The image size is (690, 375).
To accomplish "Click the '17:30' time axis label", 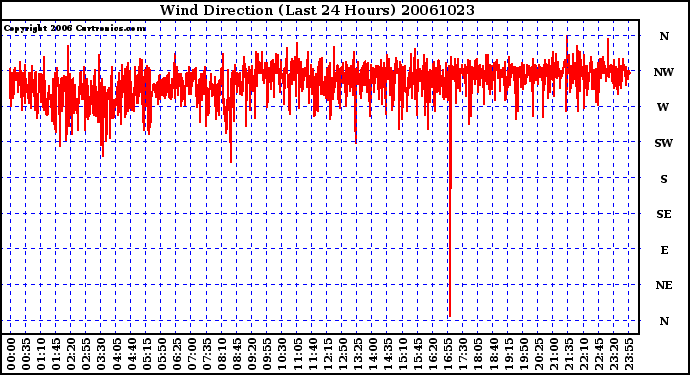I will click(463, 354).
